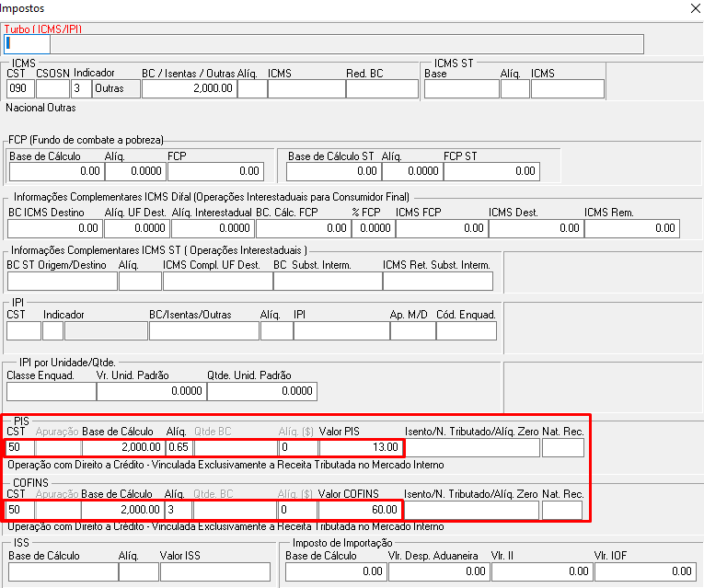Click Vlr. Desp. Aduaneira field
The height and width of the screenshot is (588, 704).
440,572
